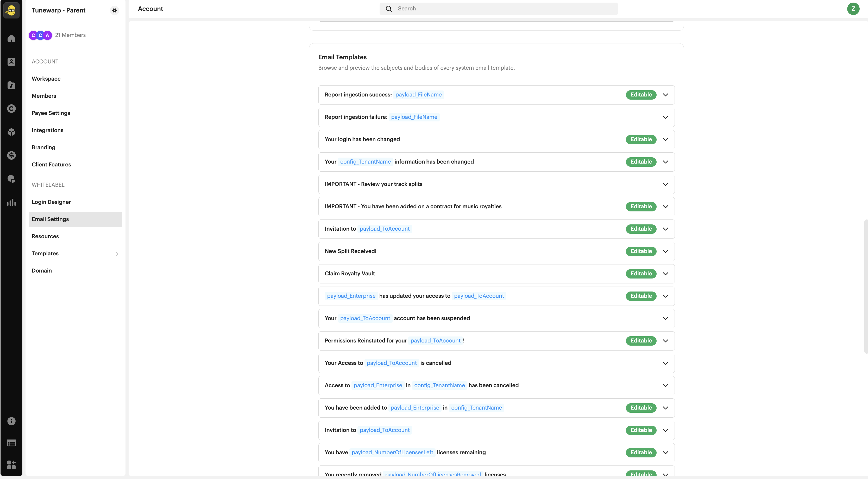
Task: Go to Payee Settings
Action: click(x=51, y=113)
